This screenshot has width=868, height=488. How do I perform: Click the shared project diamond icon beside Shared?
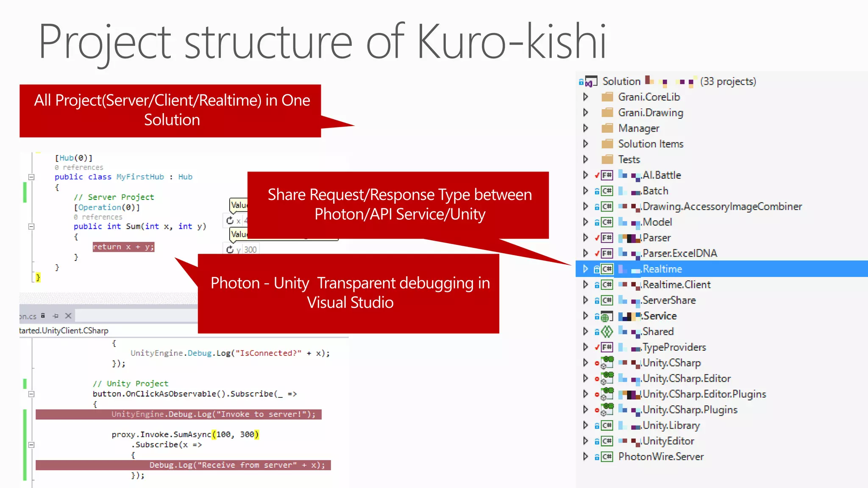pyautogui.click(x=607, y=332)
